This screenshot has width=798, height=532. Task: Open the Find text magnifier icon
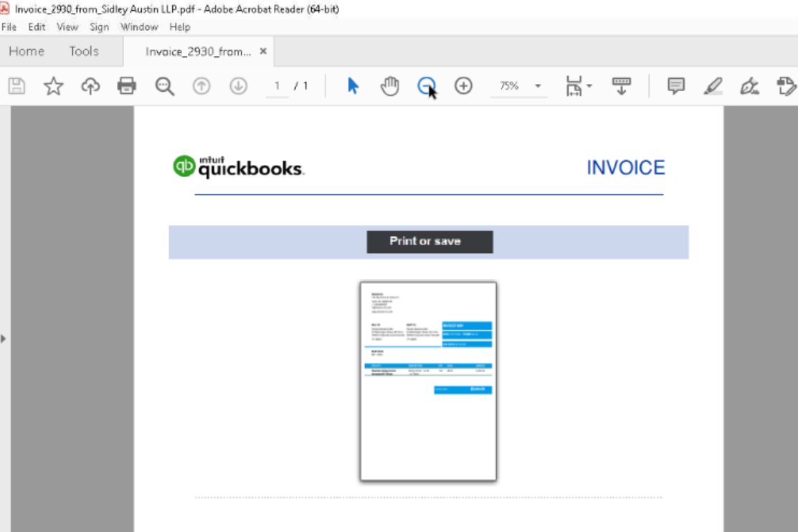[x=164, y=86]
